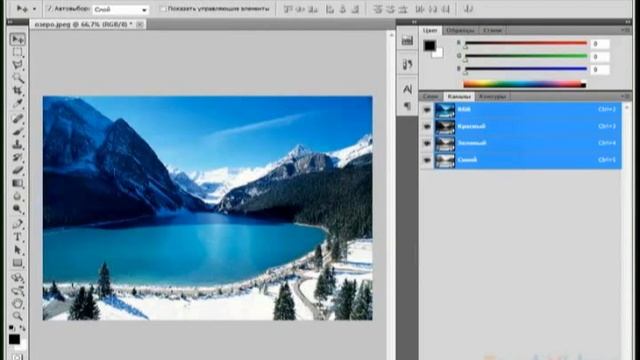Select the Path Selection arrow tool
640x360 pixels.
coord(18,250)
